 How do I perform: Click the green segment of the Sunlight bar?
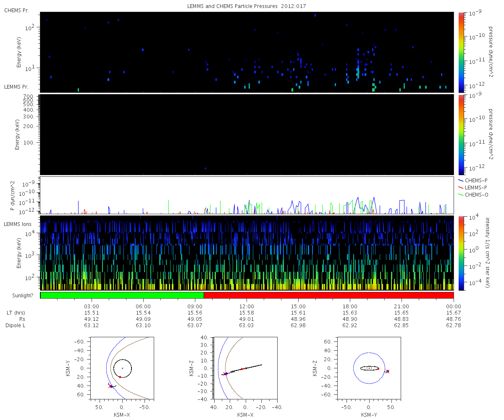click(122, 295)
